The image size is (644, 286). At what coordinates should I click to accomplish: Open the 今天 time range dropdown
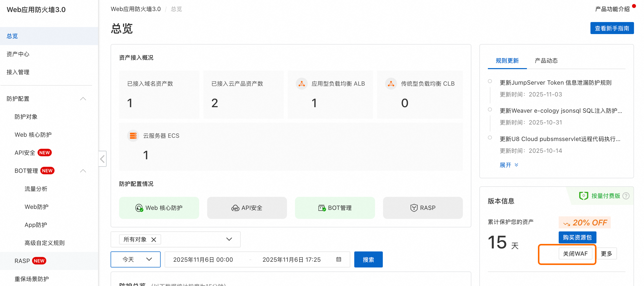136,259
